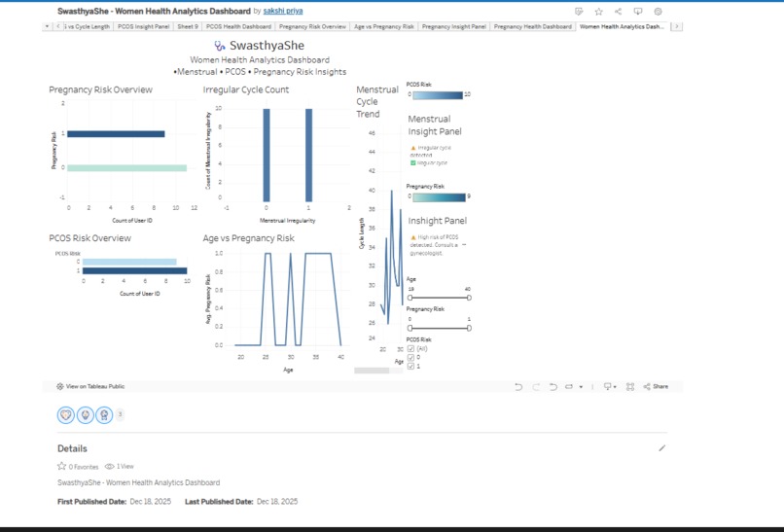This screenshot has height=532, width=784.
Task: Switch to Pregnancy Insight Panel tab
Action: pos(454,26)
